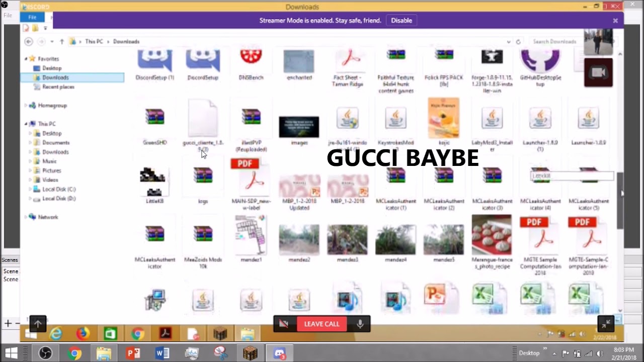This screenshot has width=644, height=362.
Task: Go up one folder level
Action: click(x=61, y=42)
